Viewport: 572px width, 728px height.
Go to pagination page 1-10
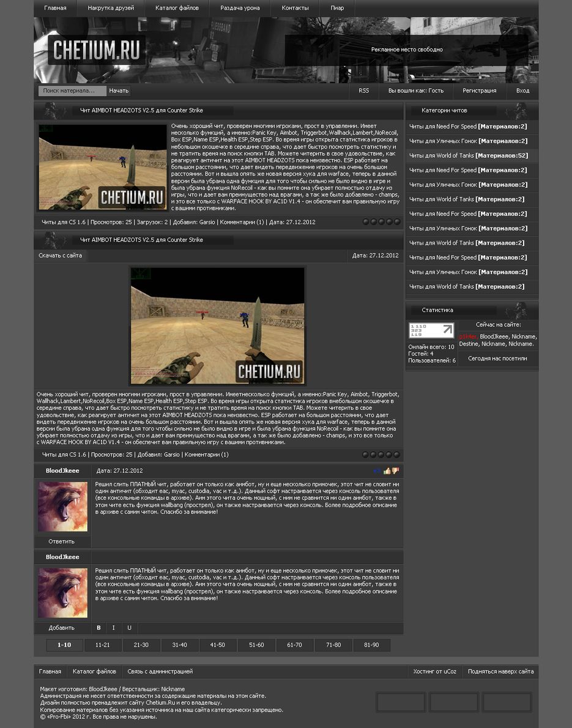click(x=64, y=645)
